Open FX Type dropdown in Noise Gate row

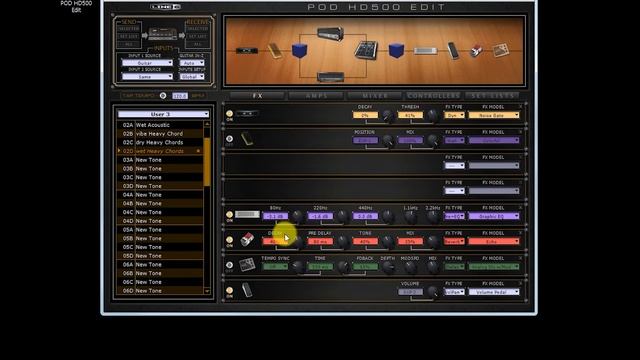coord(454,116)
